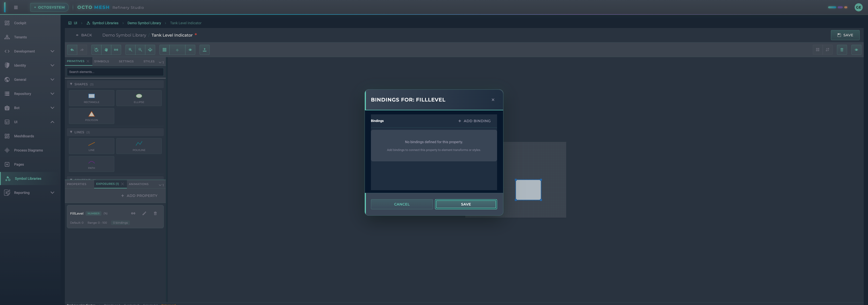This screenshot has height=305, width=868.
Task: Select the Pan hand tool
Action: 106,49
